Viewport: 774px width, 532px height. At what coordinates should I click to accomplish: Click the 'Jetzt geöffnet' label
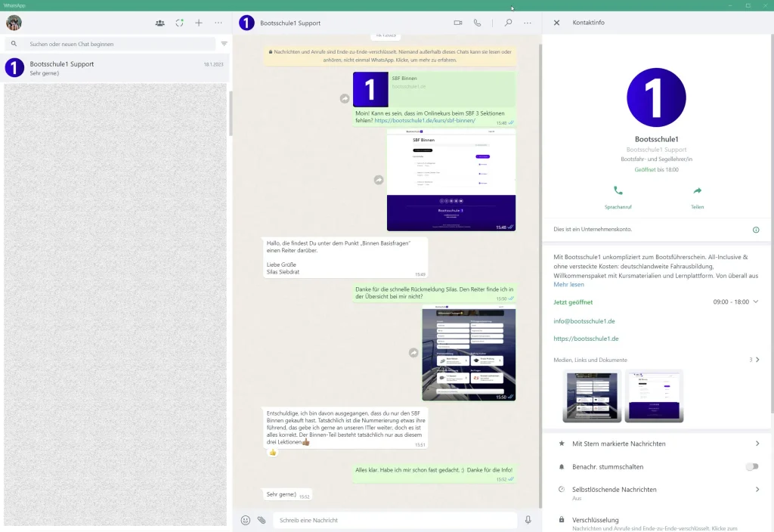tap(573, 302)
